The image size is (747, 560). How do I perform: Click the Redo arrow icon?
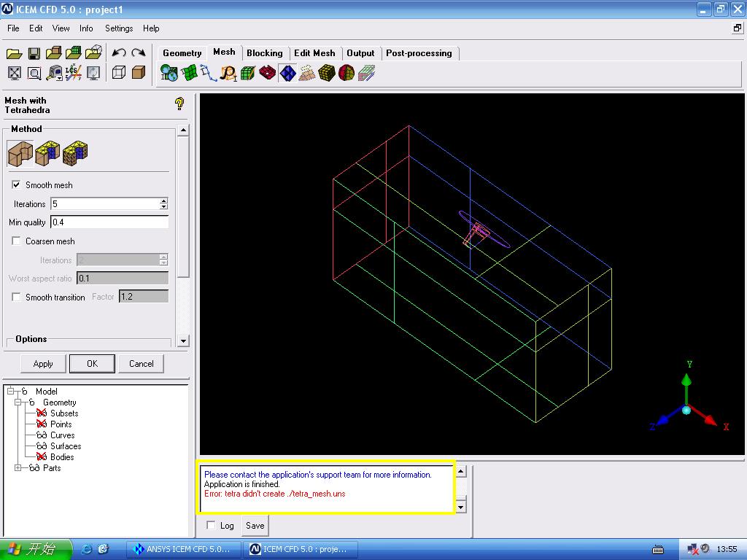138,53
